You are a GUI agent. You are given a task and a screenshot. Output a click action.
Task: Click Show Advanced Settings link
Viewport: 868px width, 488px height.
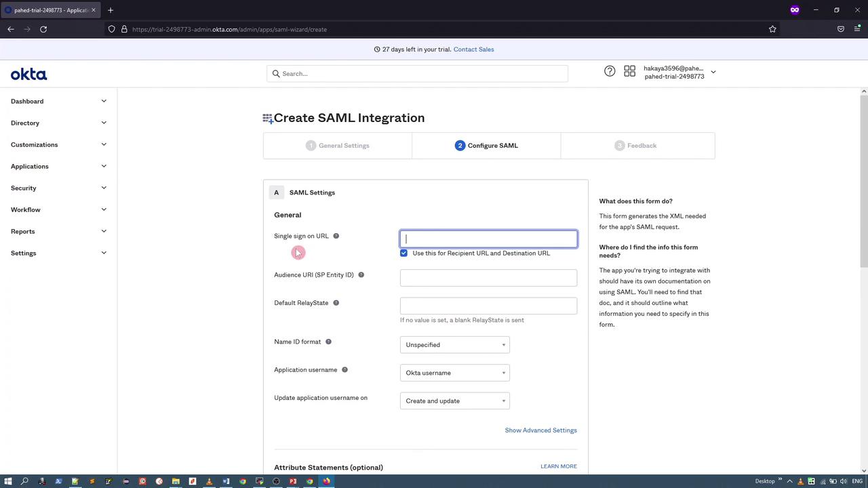tap(540, 430)
